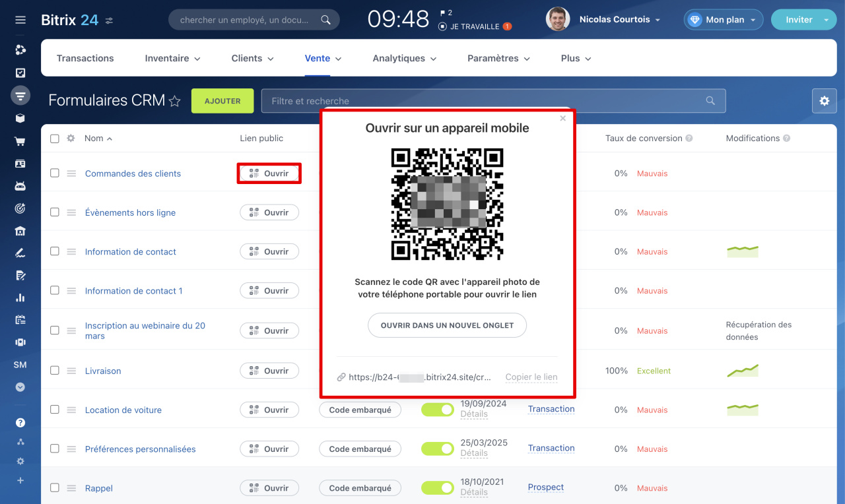Image resolution: width=845 pixels, height=504 pixels.
Task: Expand the Vente menu
Action: 323,58
